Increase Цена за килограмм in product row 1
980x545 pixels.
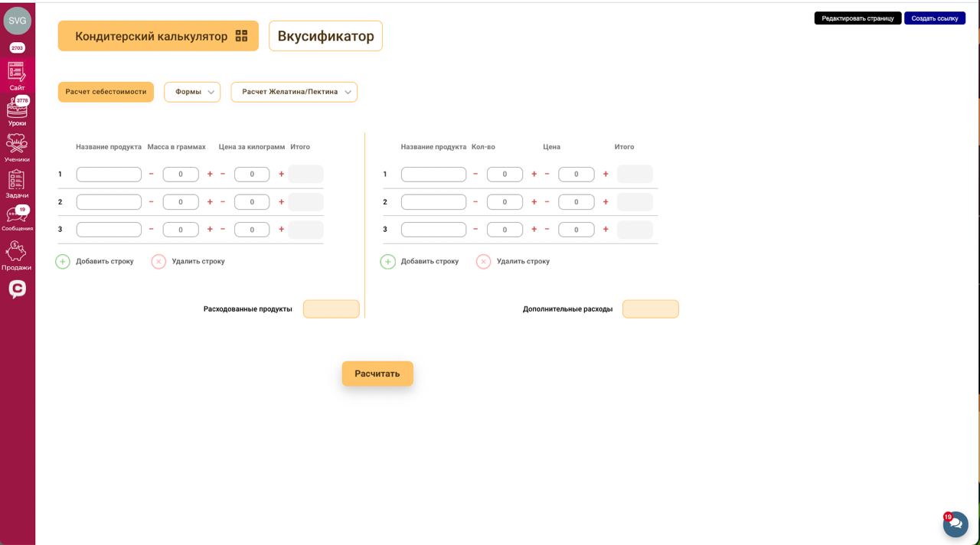[x=282, y=175]
